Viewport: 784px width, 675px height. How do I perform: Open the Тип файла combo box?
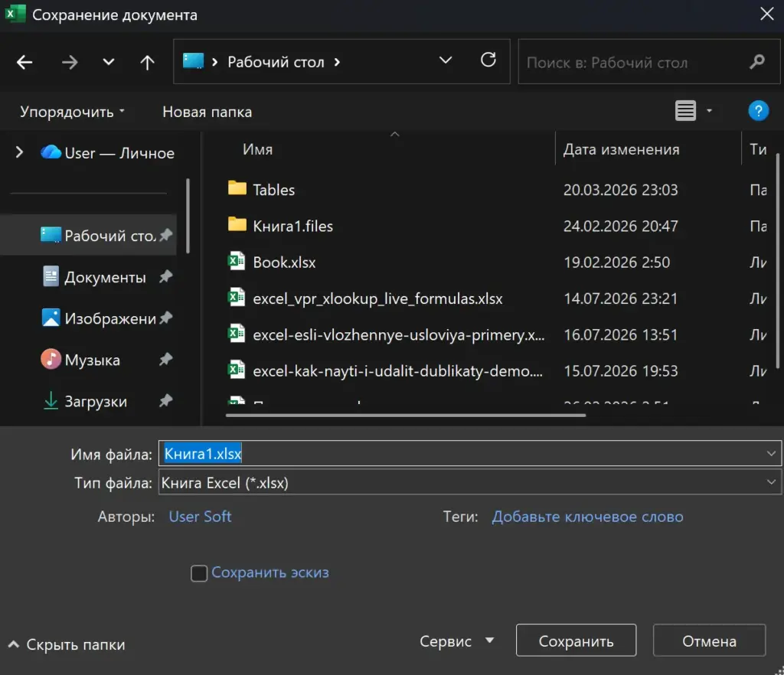[469, 483]
